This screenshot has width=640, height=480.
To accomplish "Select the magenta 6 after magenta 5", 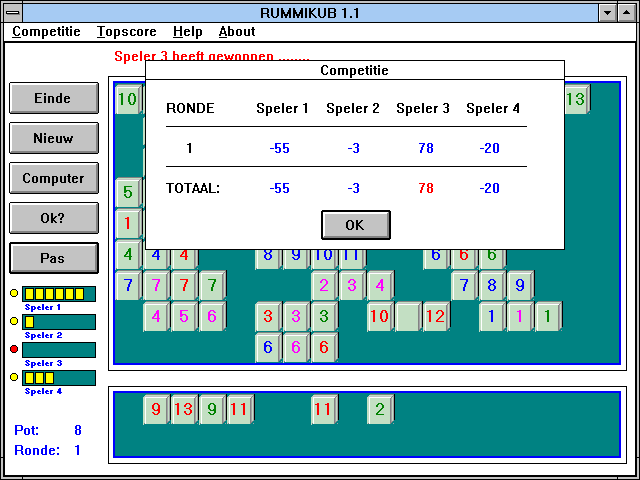I will (x=213, y=316).
